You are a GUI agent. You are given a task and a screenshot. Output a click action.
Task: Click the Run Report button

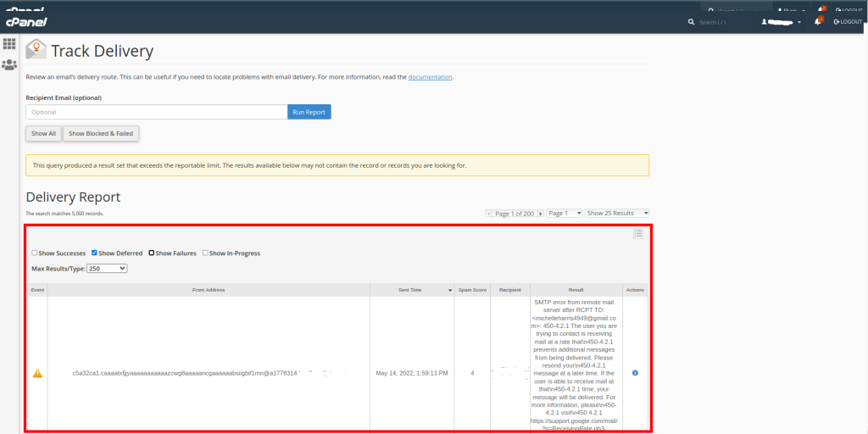[309, 112]
